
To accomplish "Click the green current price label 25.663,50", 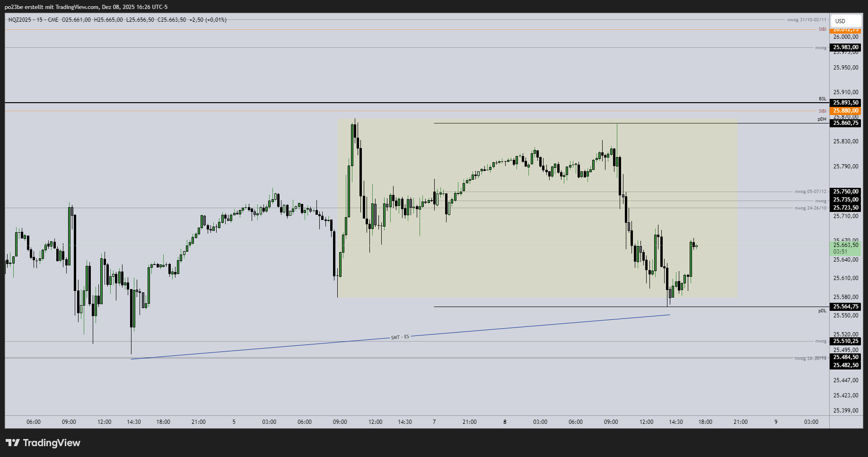I will 846,245.
